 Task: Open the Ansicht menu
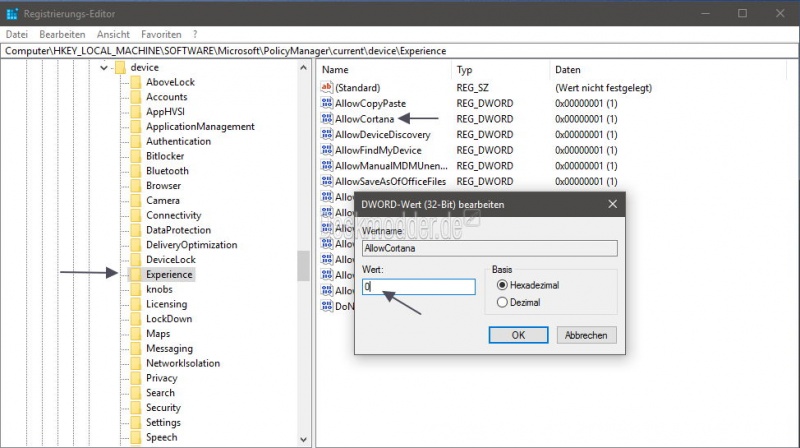click(x=113, y=35)
